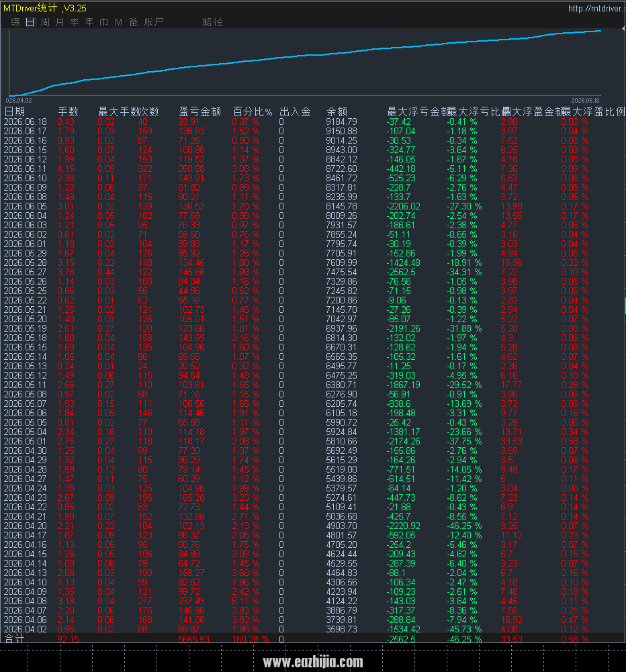This screenshot has height=672, width=626.
Task: Open the 备 notes tab
Action: pos(134,22)
